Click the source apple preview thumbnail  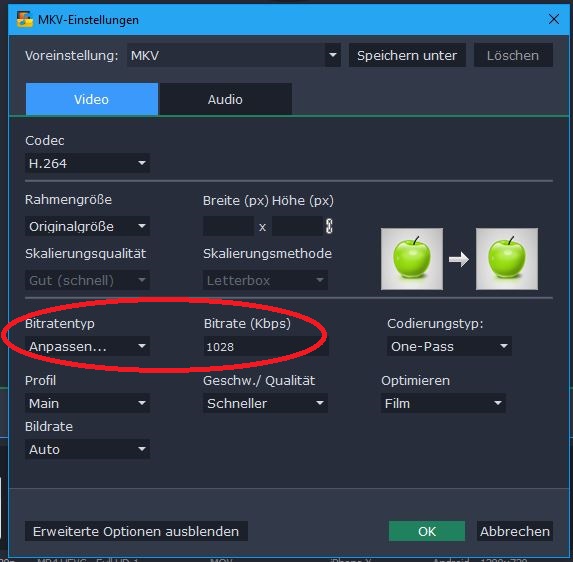[x=412, y=259]
